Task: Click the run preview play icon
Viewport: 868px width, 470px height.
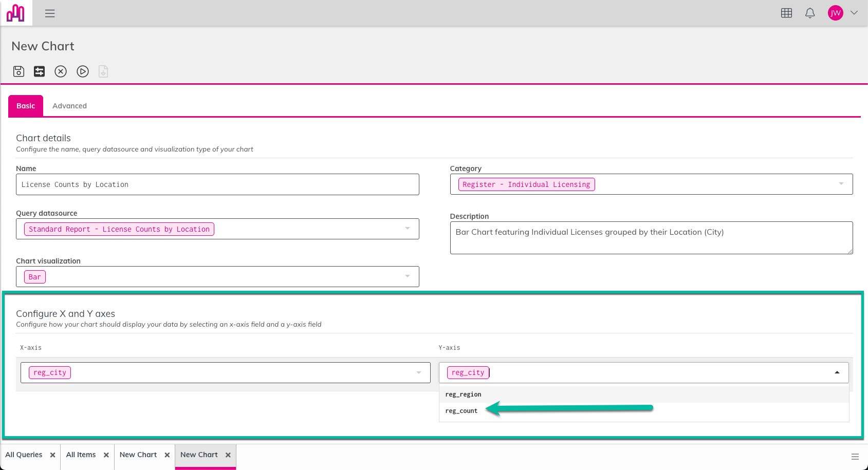Action: coord(83,71)
